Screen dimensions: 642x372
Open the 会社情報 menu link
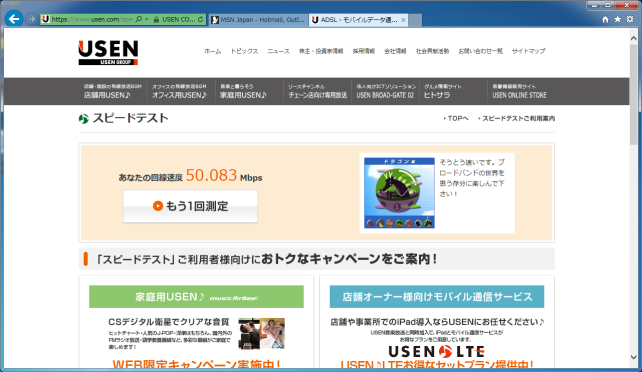coord(395,51)
